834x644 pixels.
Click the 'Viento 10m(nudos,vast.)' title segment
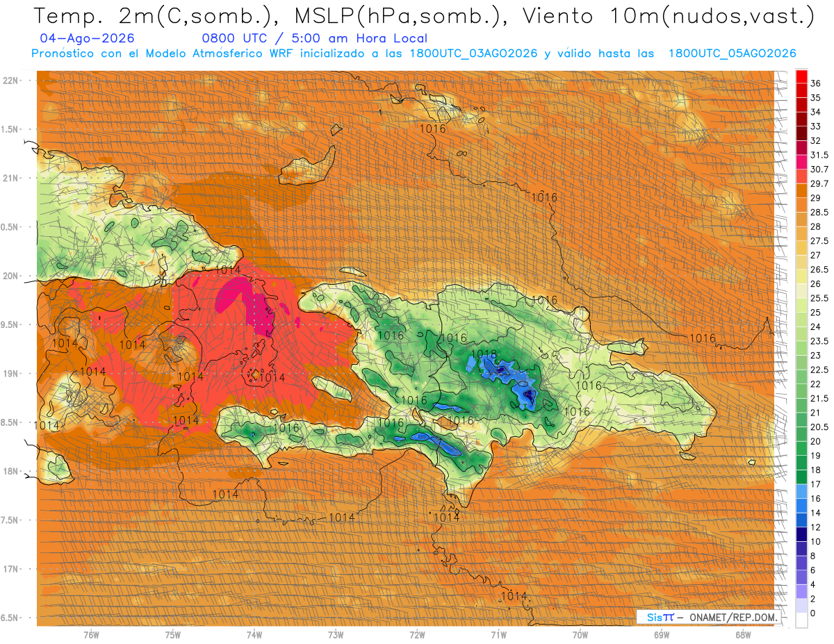tap(667, 16)
